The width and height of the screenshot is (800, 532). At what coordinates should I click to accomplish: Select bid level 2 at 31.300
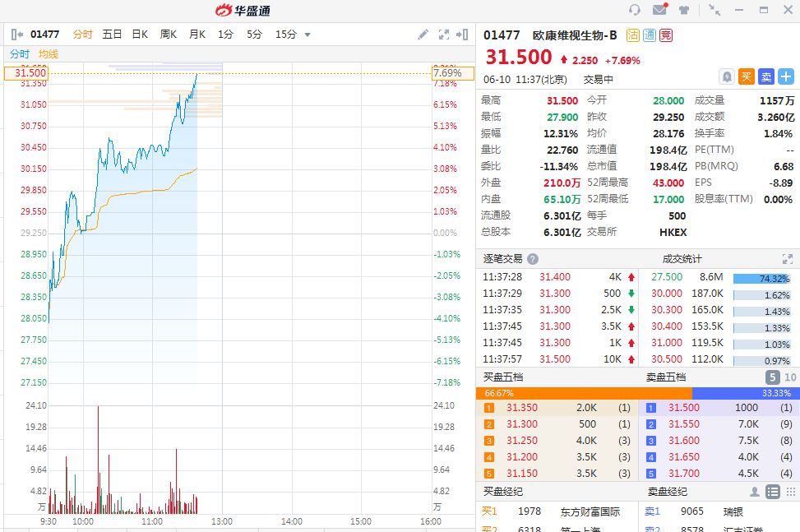[x=557, y=424]
